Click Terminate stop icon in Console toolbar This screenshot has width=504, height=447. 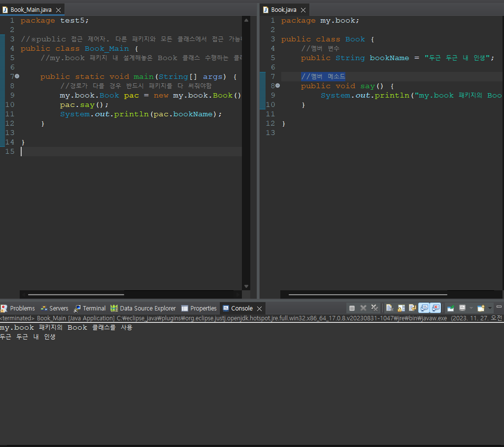352,308
